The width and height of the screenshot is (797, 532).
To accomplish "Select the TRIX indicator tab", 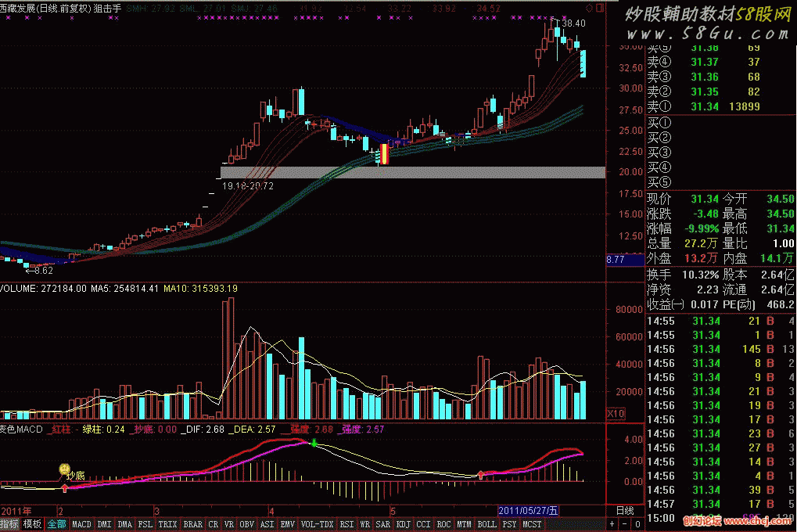I will (167, 524).
